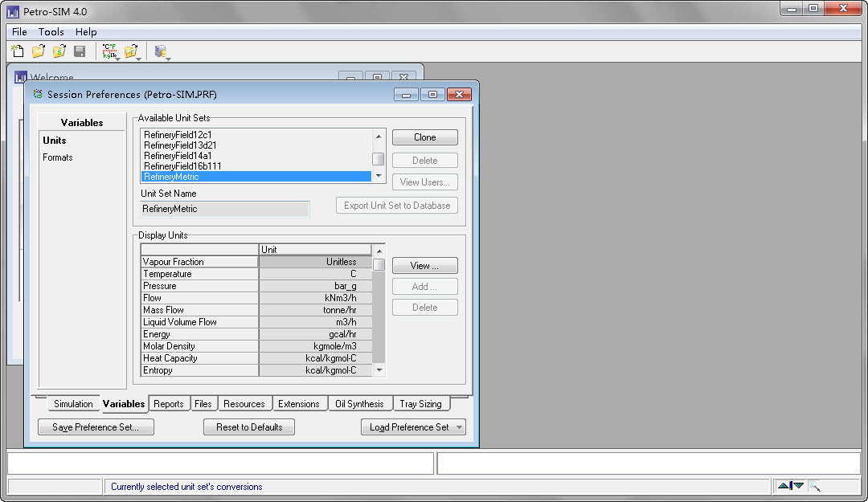
Task: Click the Petro-SIM application icon in title bar
Action: [13, 11]
